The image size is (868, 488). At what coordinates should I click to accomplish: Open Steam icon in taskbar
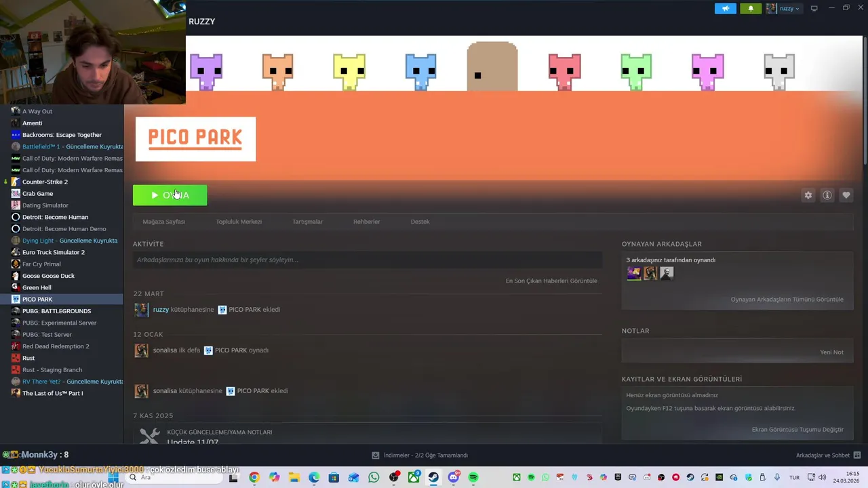pyautogui.click(x=433, y=477)
